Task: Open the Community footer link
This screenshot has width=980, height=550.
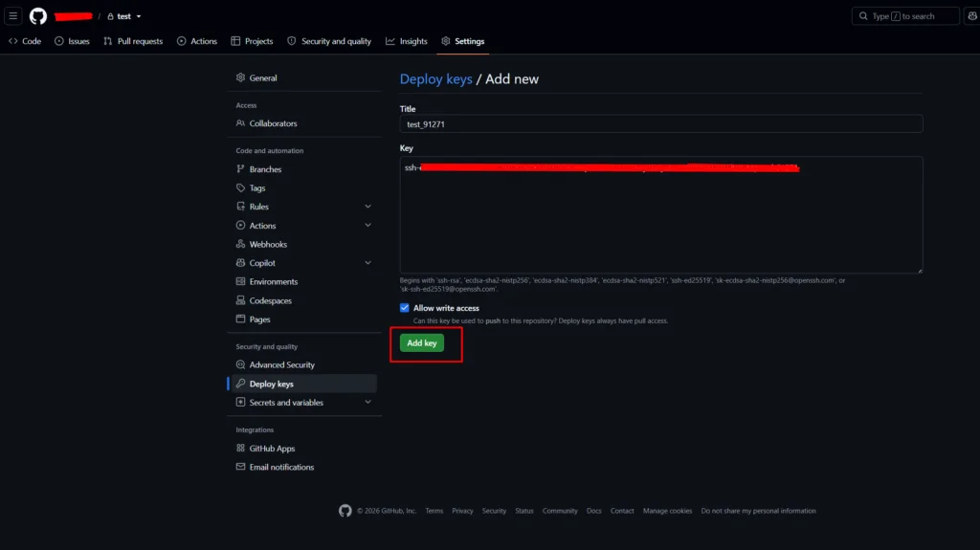Action: (x=560, y=511)
